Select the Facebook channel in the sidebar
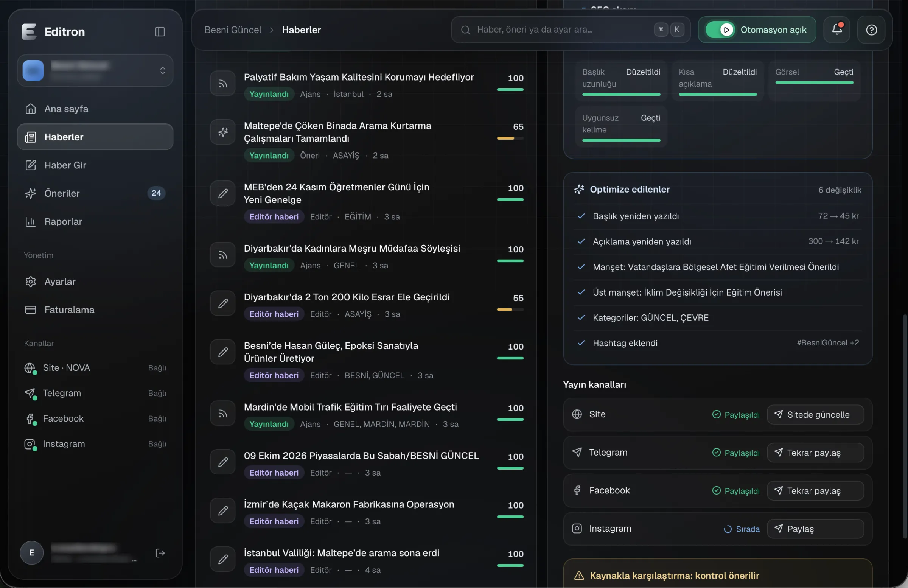This screenshot has height=588, width=908. [95, 418]
